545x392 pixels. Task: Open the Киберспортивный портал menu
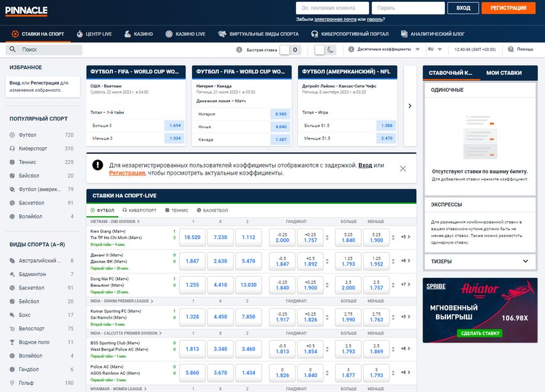(x=350, y=34)
